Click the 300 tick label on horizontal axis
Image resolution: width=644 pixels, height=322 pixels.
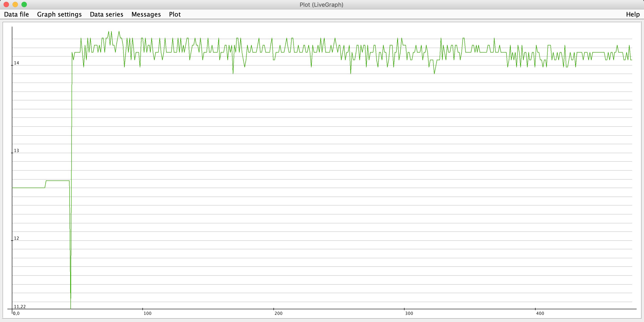pos(409,314)
